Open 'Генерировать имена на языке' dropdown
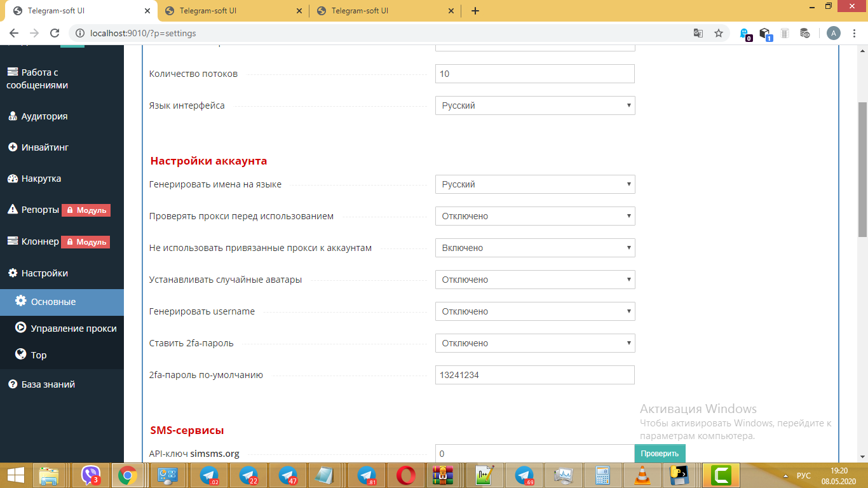 [535, 184]
